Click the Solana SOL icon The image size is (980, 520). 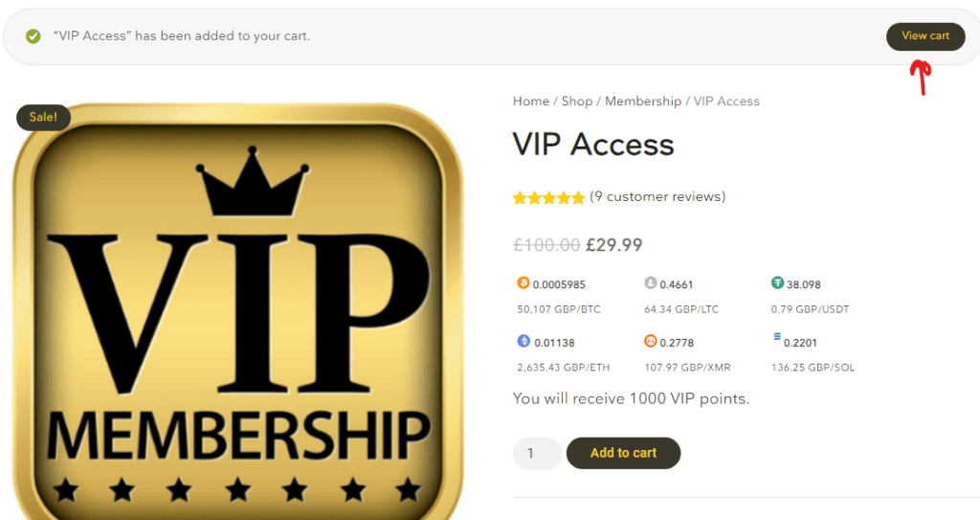(x=777, y=337)
